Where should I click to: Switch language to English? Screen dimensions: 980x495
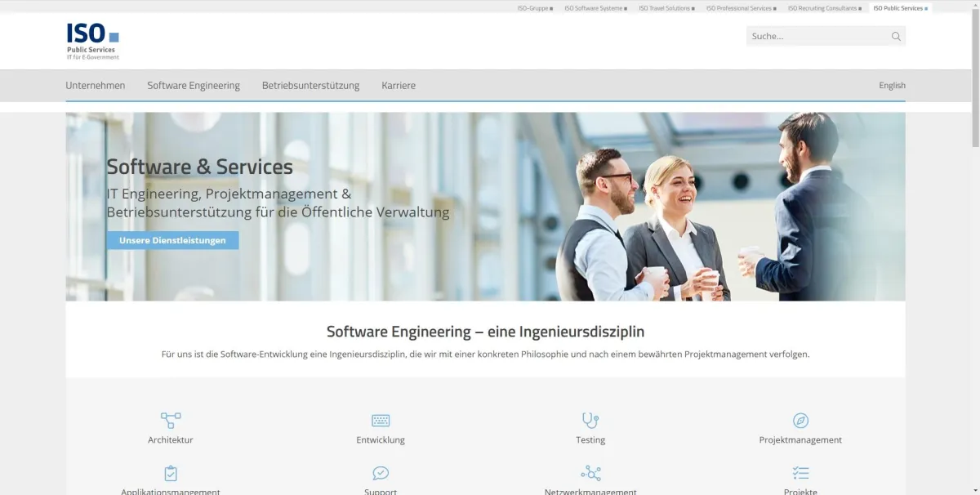892,85
